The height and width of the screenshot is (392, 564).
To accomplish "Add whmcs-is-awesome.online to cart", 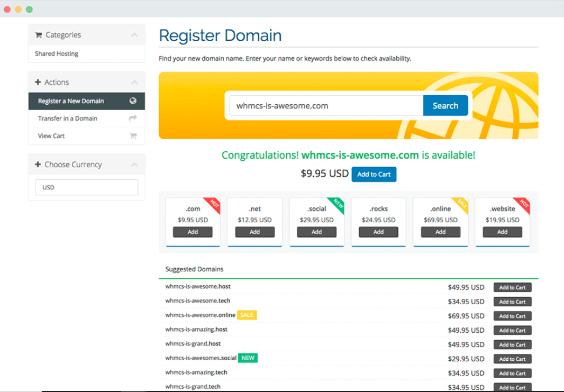I will (x=513, y=316).
